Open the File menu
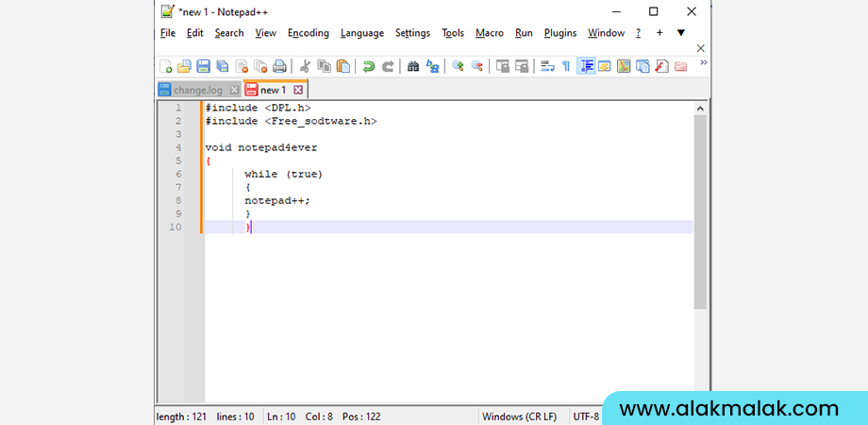This screenshot has height=425, width=868. [x=168, y=33]
